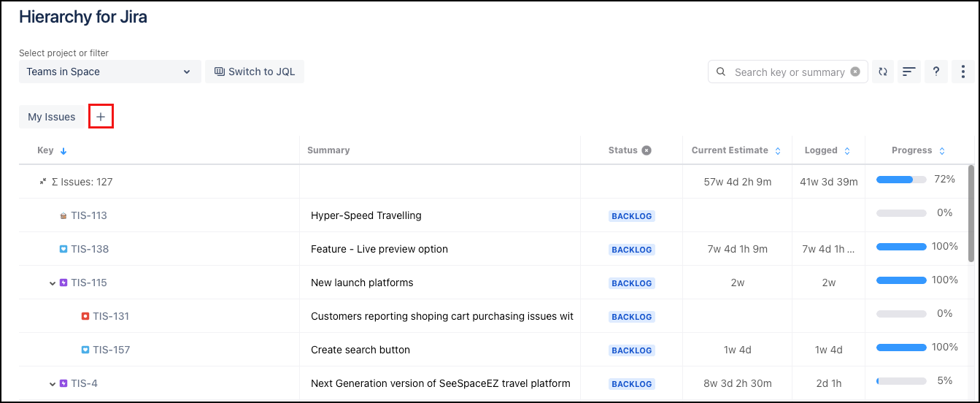980x403 pixels.
Task: Switch to the My Issues tab
Action: click(52, 117)
